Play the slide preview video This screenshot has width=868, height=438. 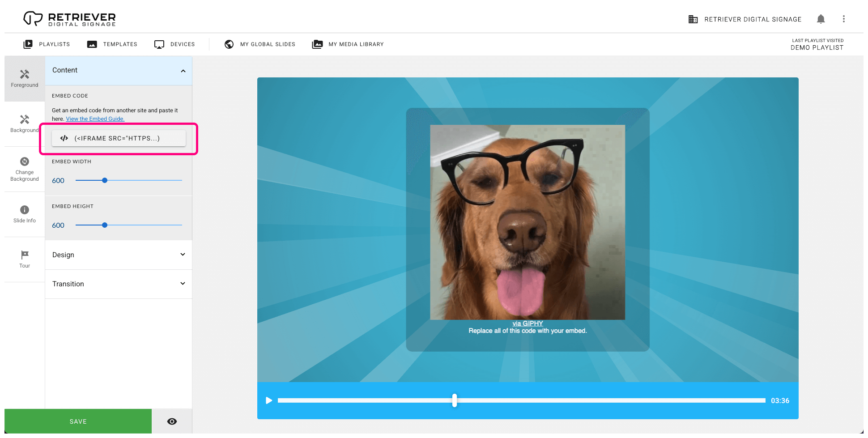click(268, 400)
